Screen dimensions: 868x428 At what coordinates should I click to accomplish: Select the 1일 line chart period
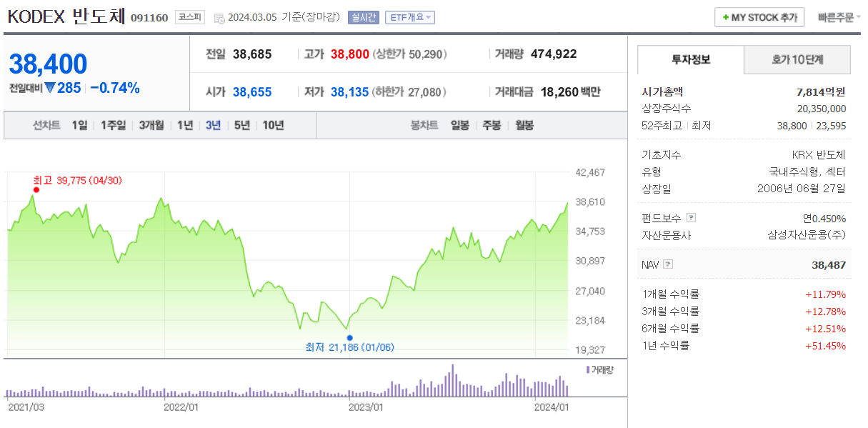pos(79,125)
